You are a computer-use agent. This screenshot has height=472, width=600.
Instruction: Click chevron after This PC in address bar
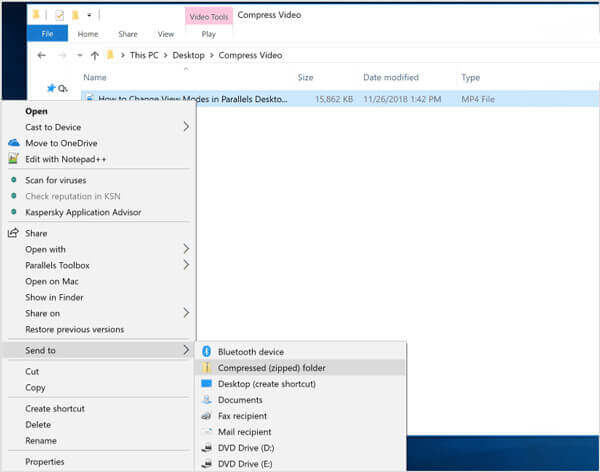[166, 56]
